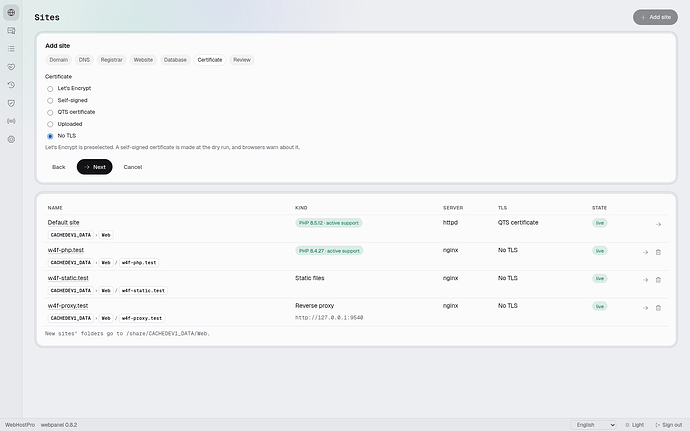Click the httpd server cell
690x431 pixels.
pyautogui.click(x=450, y=223)
